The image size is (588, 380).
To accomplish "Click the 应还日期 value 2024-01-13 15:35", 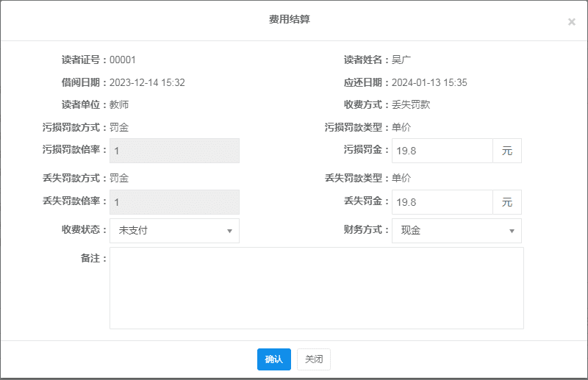I will tap(429, 82).
